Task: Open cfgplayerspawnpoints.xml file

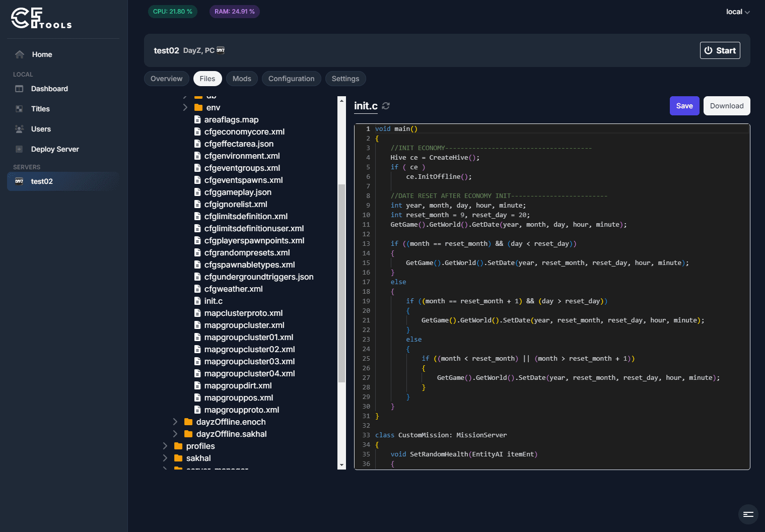Action: [x=254, y=240]
